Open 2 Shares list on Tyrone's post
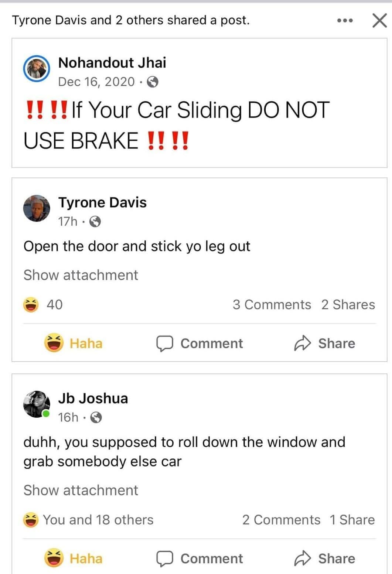392x574 pixels. click(348, 305)
